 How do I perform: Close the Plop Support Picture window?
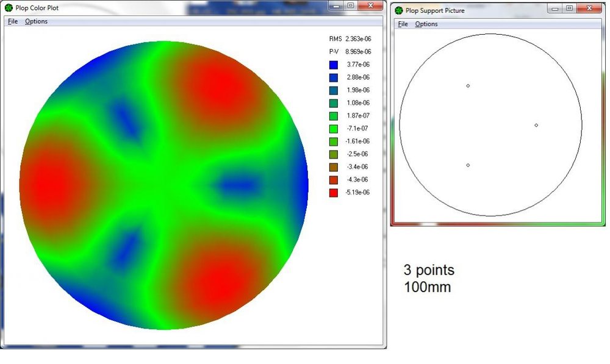[589, 8]
